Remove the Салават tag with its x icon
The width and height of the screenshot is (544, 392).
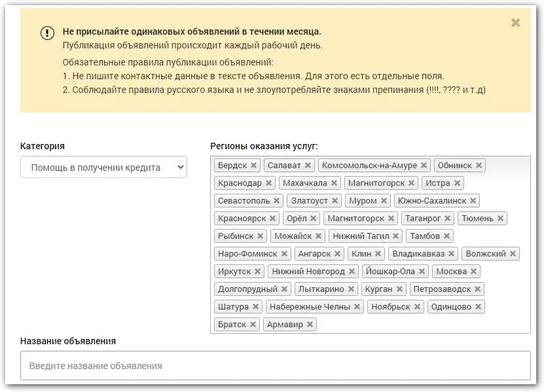coord(308,166)
